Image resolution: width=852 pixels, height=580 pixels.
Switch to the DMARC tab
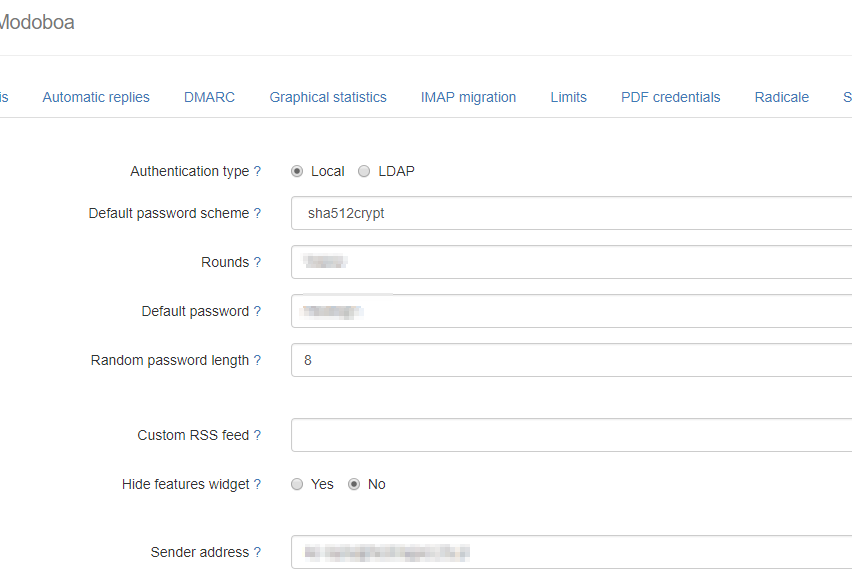point(209,96)
